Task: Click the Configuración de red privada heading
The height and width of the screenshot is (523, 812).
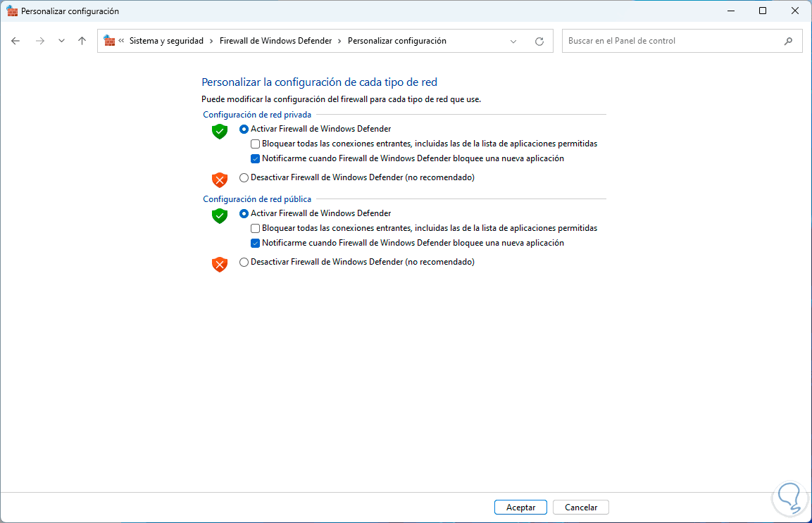Action: tap(257, 115)
